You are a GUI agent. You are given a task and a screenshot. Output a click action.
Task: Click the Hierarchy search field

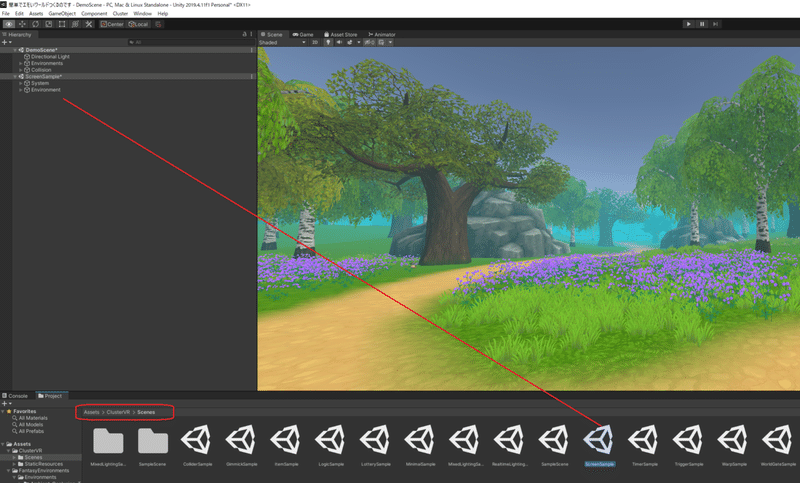pyautogui.click(x=190, y=42)
